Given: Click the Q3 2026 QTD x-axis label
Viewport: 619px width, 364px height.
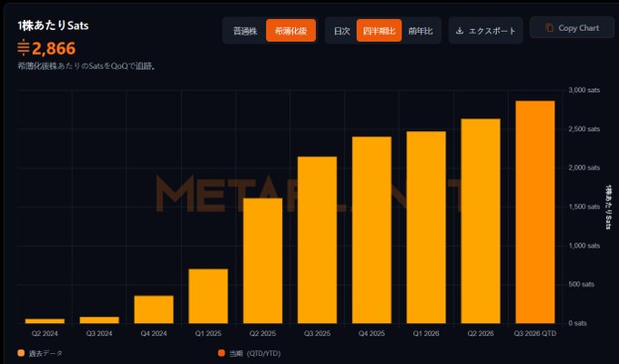Looking at the screenshot, I should click(x=535, y=334).
